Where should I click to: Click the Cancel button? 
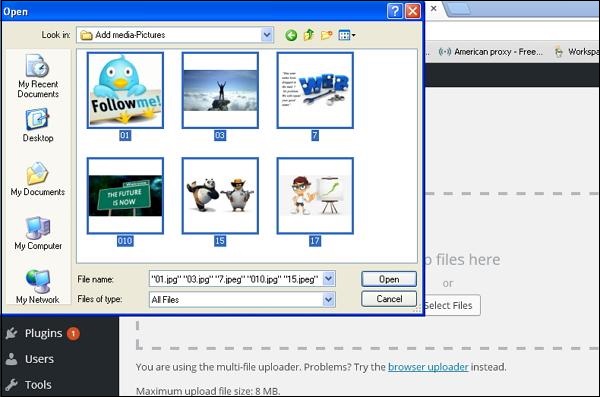[x=389, y=299]
